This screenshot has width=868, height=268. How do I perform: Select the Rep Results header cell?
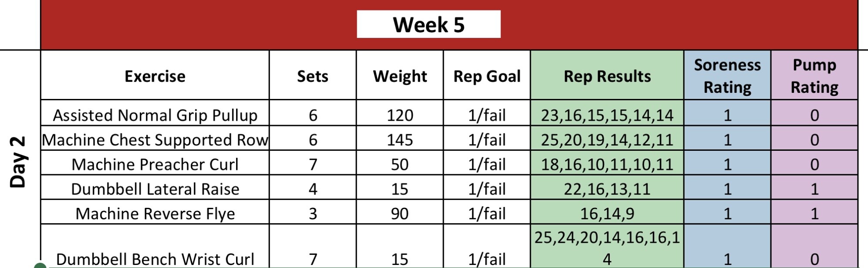click(607, 76)
